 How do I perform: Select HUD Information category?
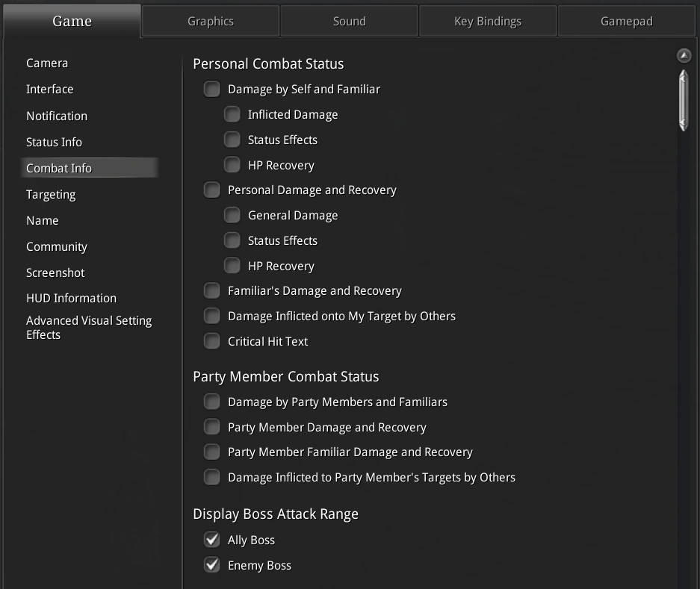pyautogui.click(x=71, y=299)
